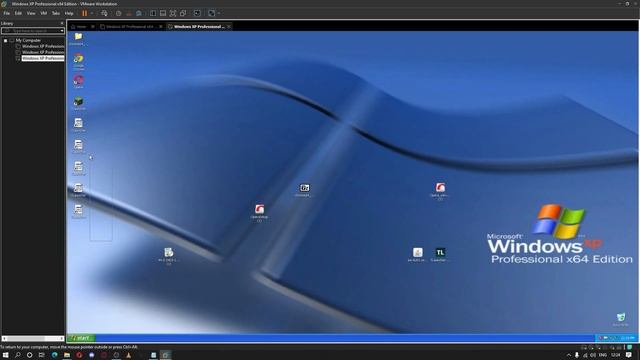Open Microsoft Edge from the taskbar
Viewport: 640px width, 360px height.
[x=54, y=355]
